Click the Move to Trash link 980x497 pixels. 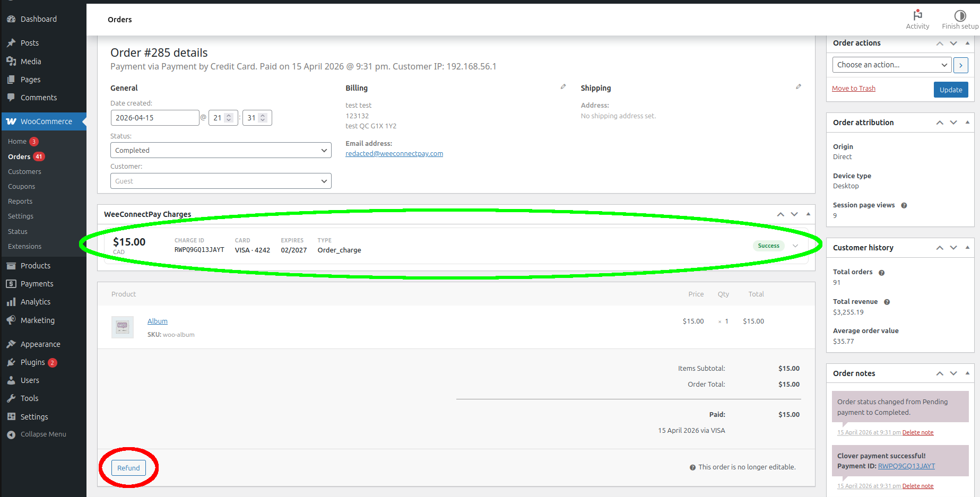click(854, 89)
